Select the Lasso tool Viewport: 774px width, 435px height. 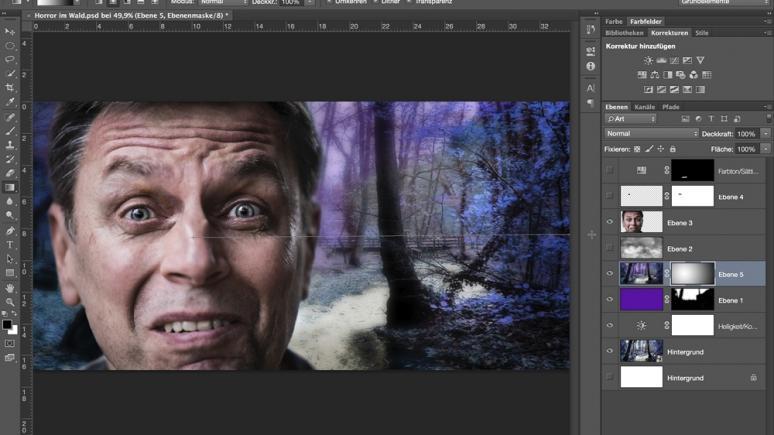[x=10, y=60]
